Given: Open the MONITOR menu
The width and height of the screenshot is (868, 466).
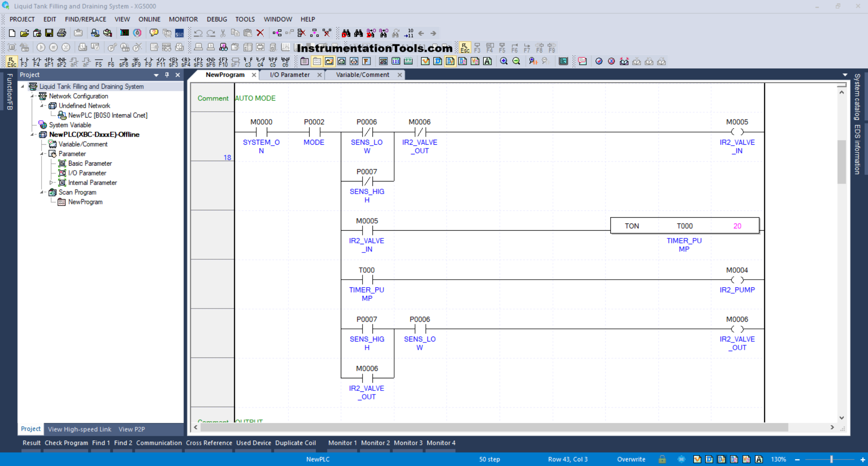Looking at the screenshot, I should (x=183, y=19).
